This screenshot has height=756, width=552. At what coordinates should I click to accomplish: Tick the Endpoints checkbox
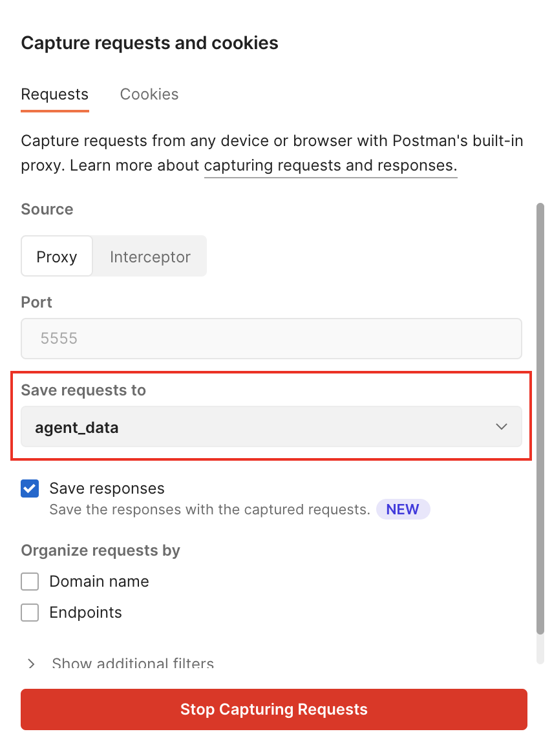[x=30, y=613]
